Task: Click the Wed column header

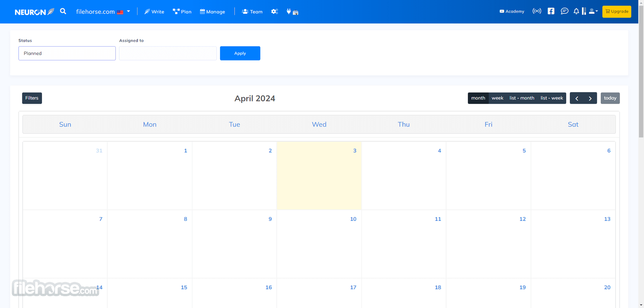Action: 319,124
